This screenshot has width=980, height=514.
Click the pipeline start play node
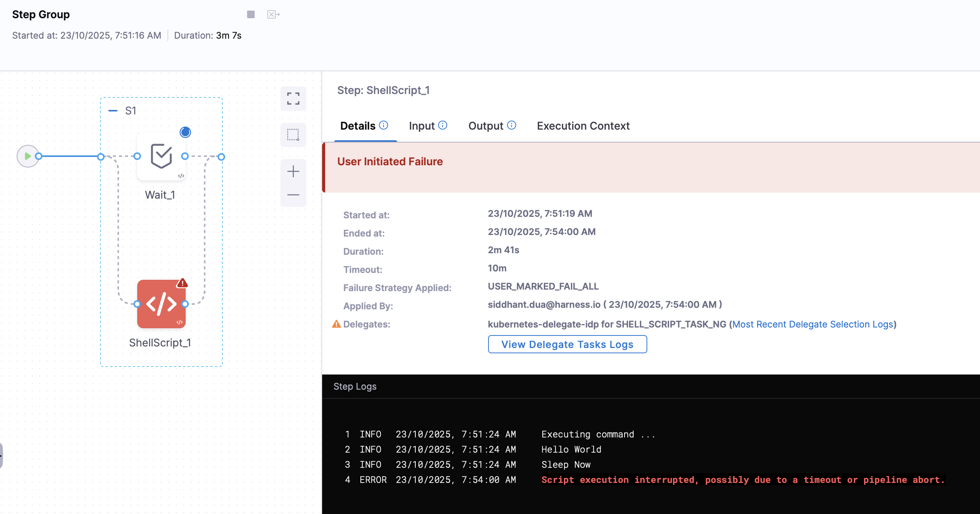point(27,156)
